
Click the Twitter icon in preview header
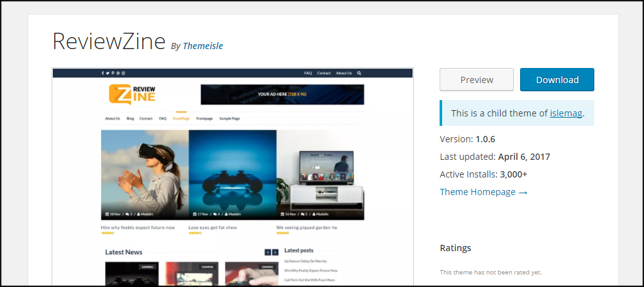(108, 73)
